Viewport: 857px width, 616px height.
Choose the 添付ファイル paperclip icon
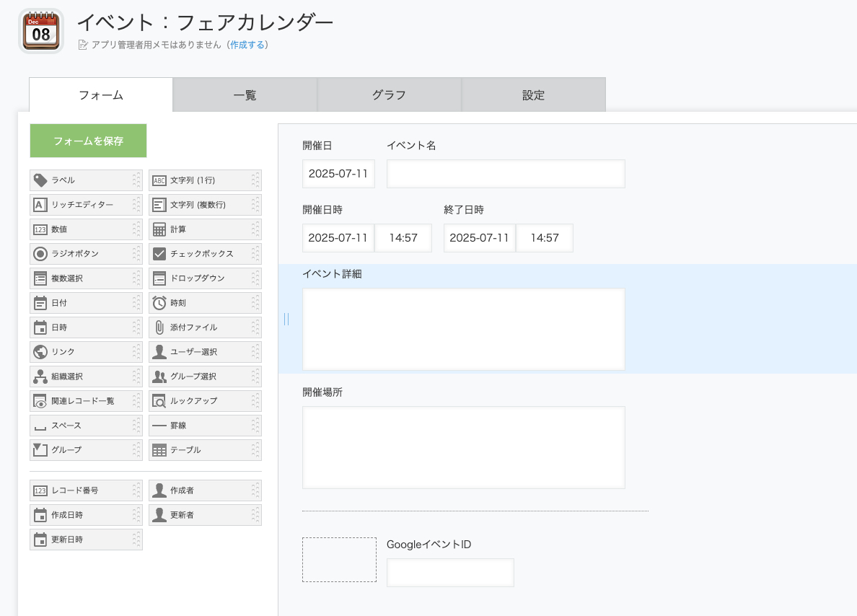pyautogui.click(x=159, y=327)
